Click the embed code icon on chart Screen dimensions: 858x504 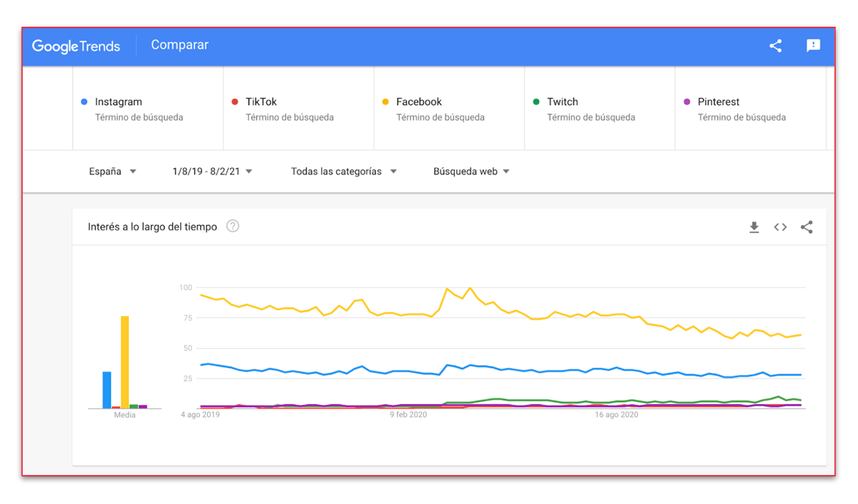point(780,227)
